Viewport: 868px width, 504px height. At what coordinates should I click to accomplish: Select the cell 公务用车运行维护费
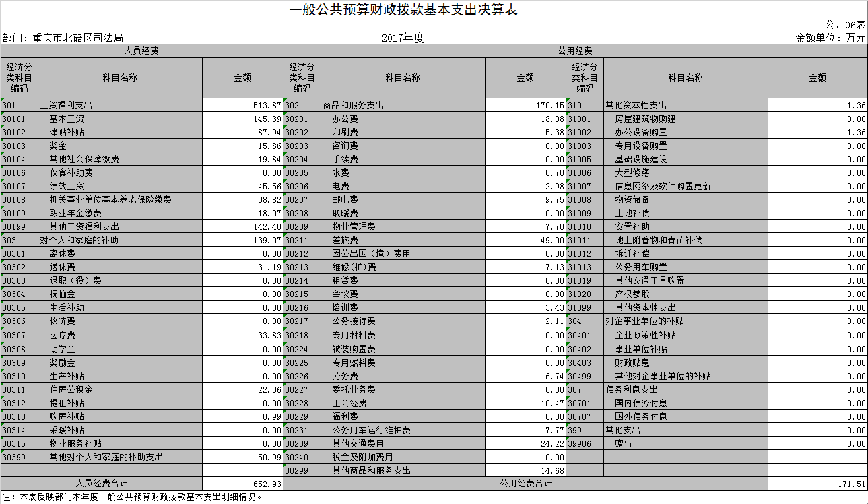[403, 430]
